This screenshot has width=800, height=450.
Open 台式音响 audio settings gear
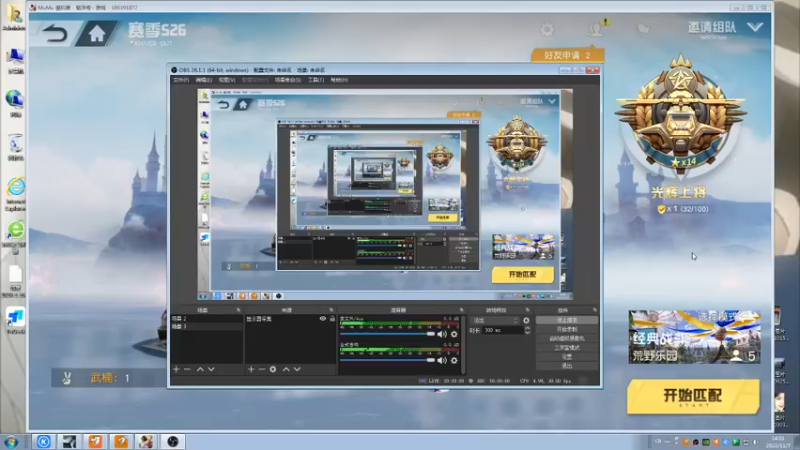click(454, 360)
